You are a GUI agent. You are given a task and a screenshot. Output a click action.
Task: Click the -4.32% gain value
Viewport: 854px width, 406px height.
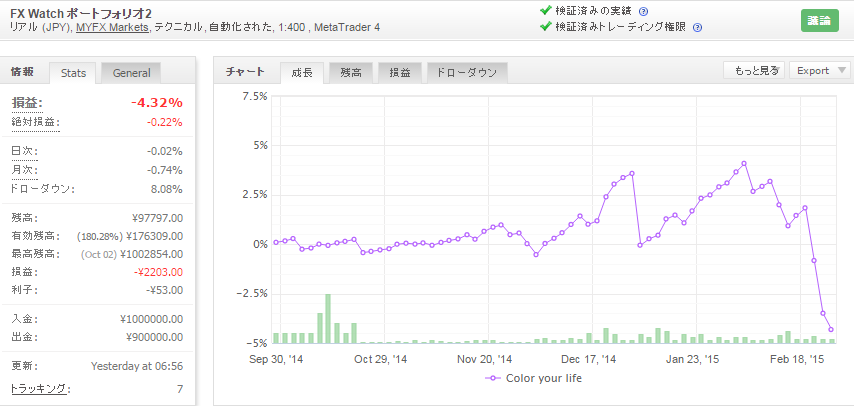[157, 103]
